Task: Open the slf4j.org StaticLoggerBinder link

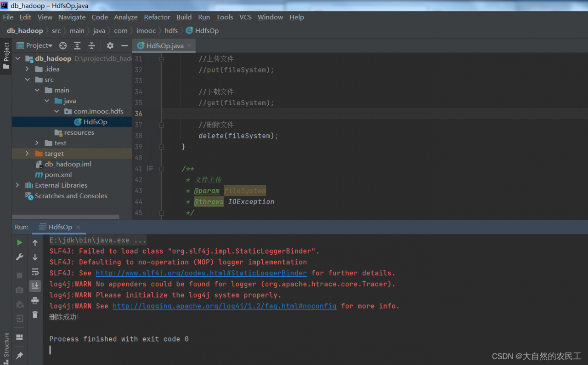Action: tap(201, 273)
